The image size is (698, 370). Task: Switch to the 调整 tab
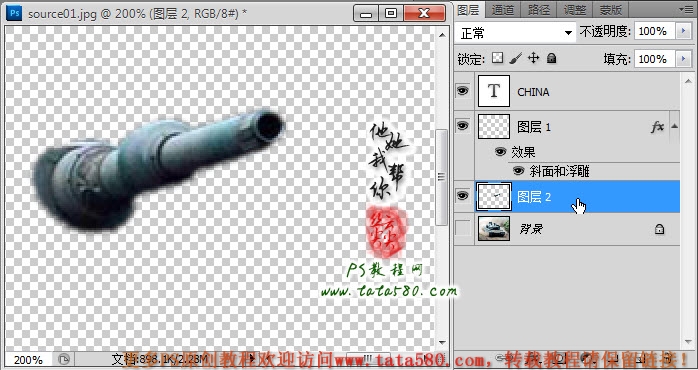point(575,9)
